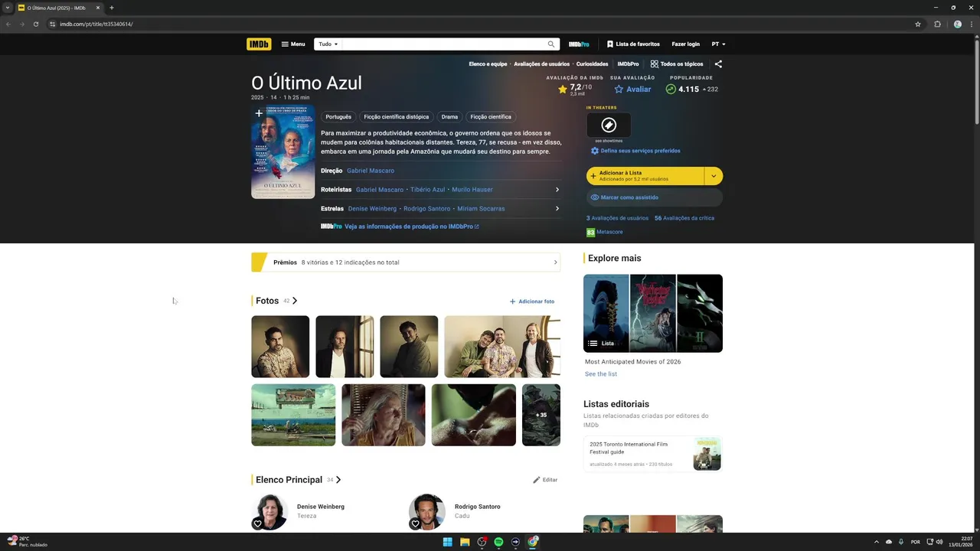Open a new browser tab
The height and width of the screenshot is (551, 980).
(112, 8)
